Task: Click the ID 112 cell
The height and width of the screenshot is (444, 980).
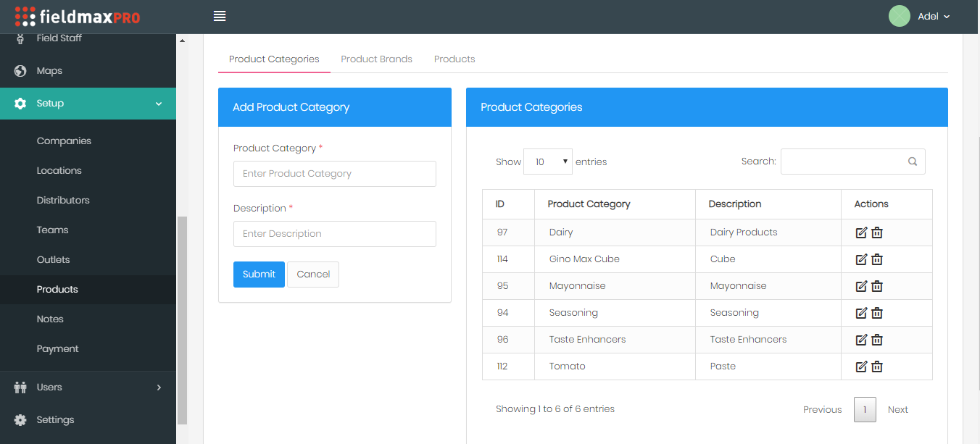Action: 508,366
